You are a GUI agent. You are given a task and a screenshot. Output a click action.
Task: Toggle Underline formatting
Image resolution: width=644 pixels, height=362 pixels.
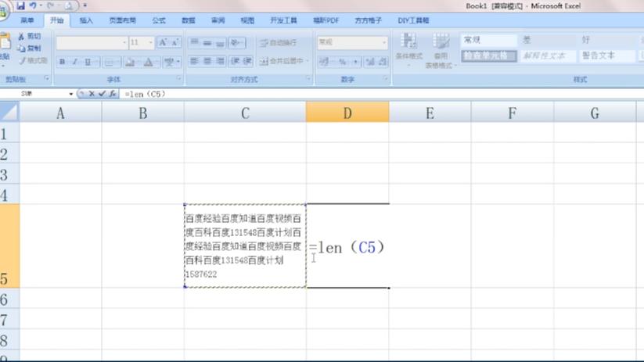[x=87, y=62]
